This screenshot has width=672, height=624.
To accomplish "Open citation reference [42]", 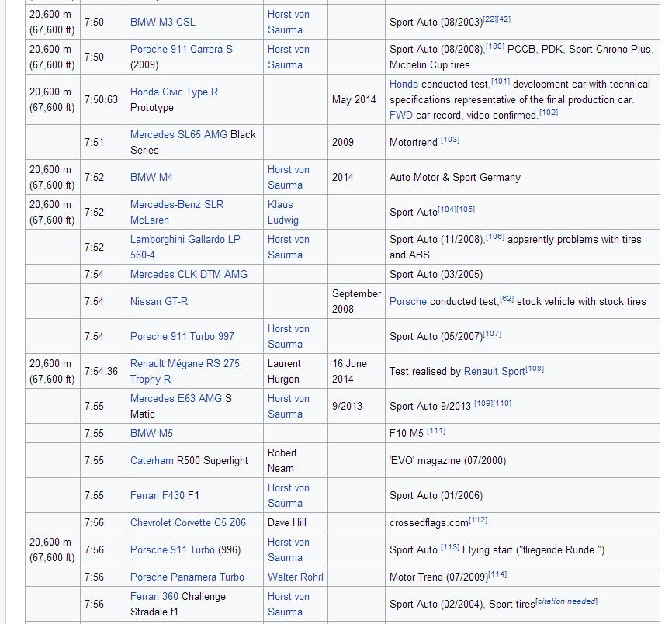I will pos(504,19).
